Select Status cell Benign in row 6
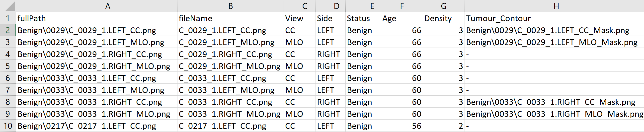Image resolution: width=644 pixels, height=132 pixels. 363,78
